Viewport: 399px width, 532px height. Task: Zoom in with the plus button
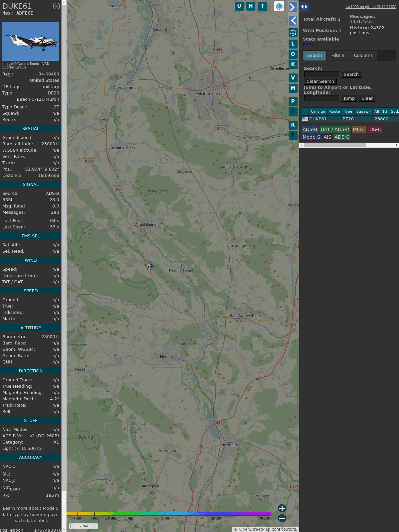coord(282,508)
